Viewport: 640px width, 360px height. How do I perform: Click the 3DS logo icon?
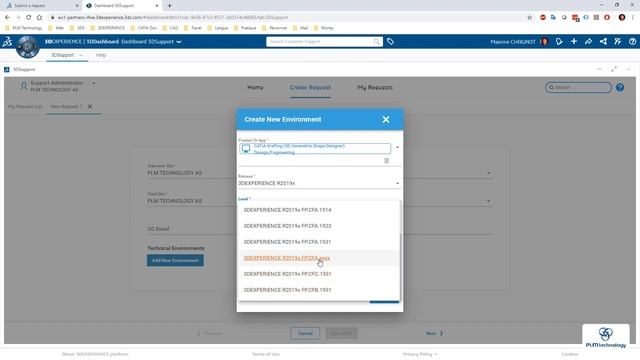[7, 42]
